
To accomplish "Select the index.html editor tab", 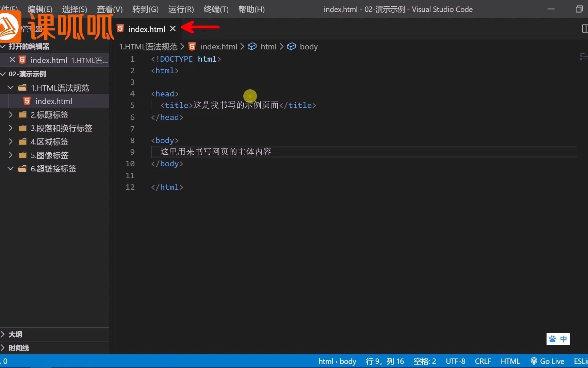I will click(x=147, y=29).
